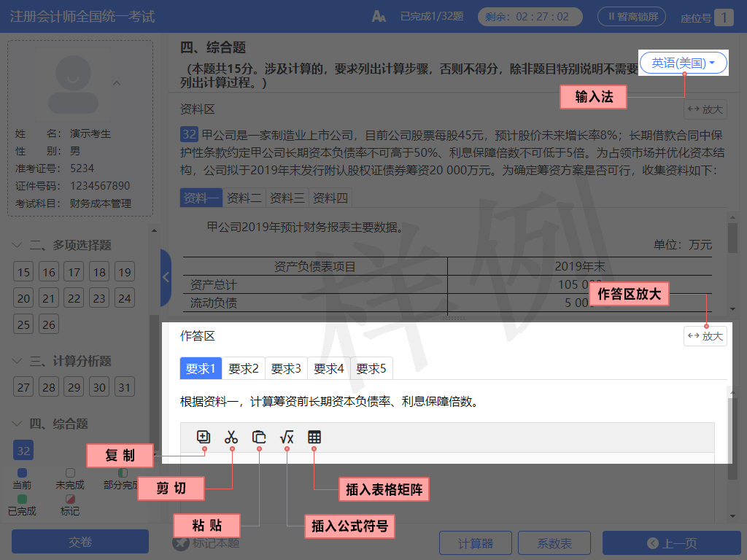Screen dimensions: 747x560
Task: Click 放大 to enlarge the 资料区 panel
Action: [x=705, y=109]
